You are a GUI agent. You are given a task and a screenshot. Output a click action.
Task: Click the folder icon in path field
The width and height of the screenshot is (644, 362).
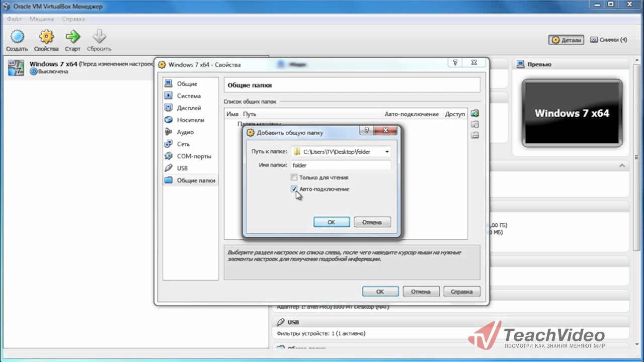pyautogui.click(x=297, y=151)
